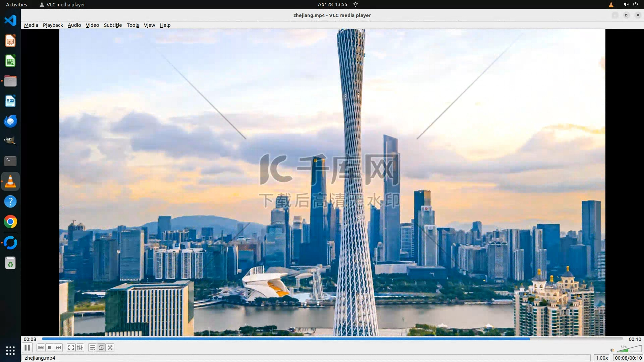This screenshot has width=644, height=362.
Task: Click the volume slider
Action: pos(630,350)
